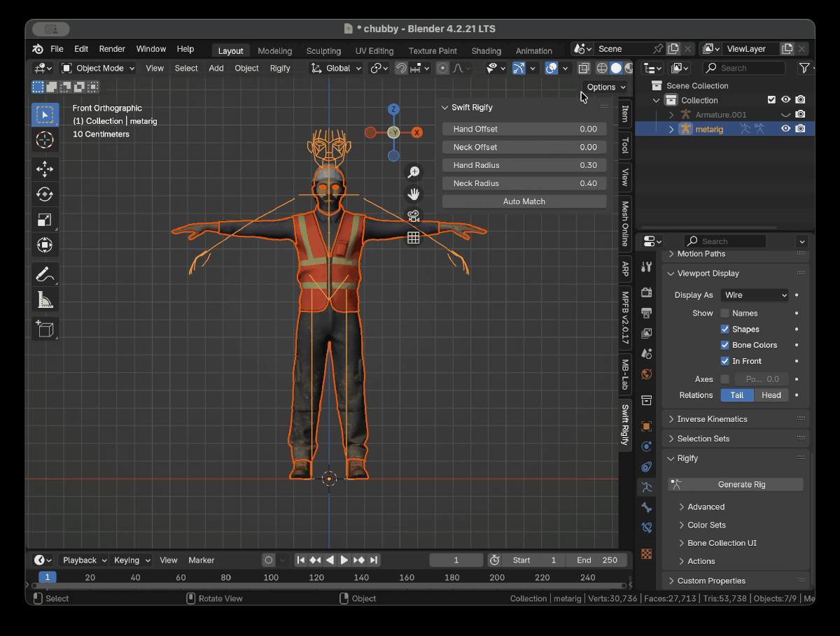Select the Select Box tool
840x636 pixels.
click(x=45, y=115)
